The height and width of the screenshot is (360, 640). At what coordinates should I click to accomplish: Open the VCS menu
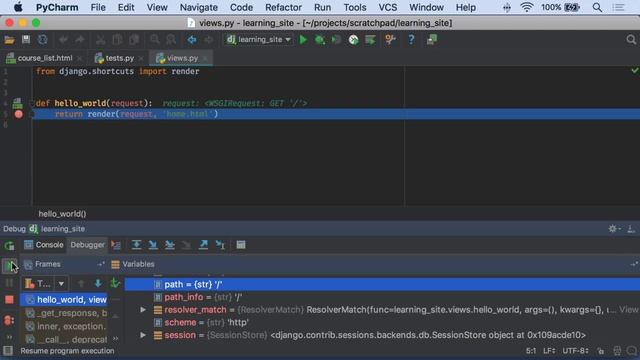coord(387,7)
